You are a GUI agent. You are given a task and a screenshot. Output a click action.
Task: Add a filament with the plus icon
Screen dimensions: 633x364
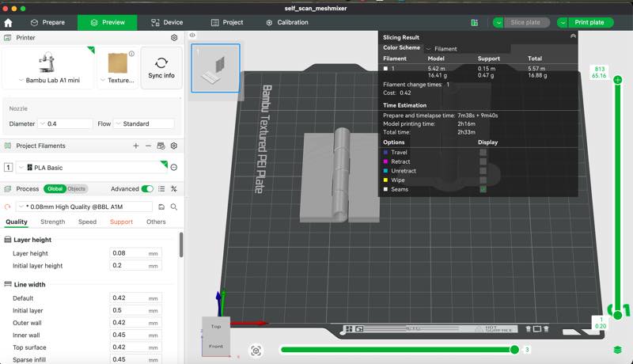(x=136, y=146)
